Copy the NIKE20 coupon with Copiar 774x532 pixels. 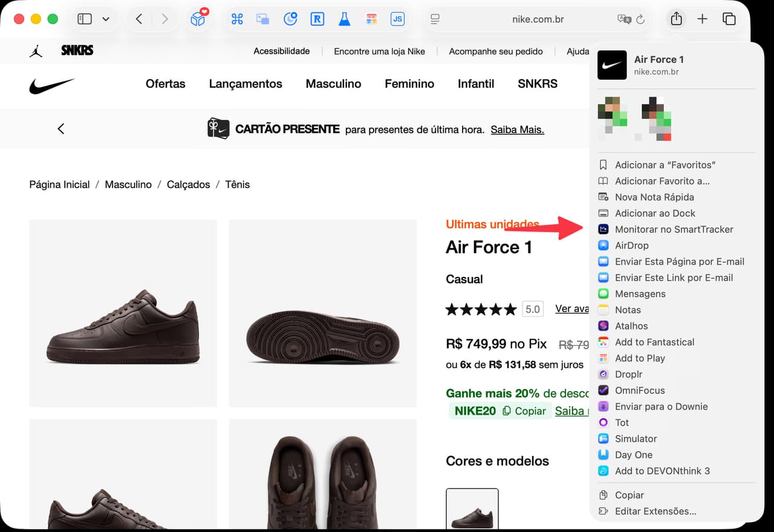tap(524, 410)
